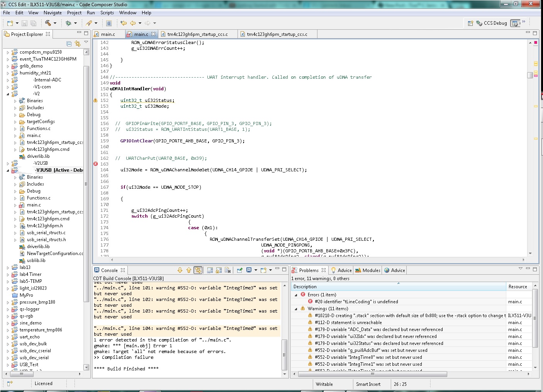Close the Console view tab

[x=123, y=270]
